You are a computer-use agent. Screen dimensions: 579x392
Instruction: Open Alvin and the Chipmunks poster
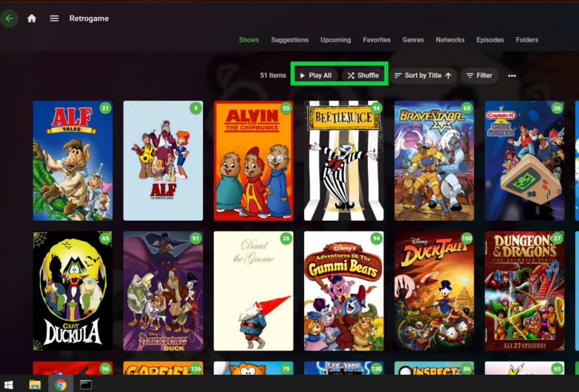254,160
